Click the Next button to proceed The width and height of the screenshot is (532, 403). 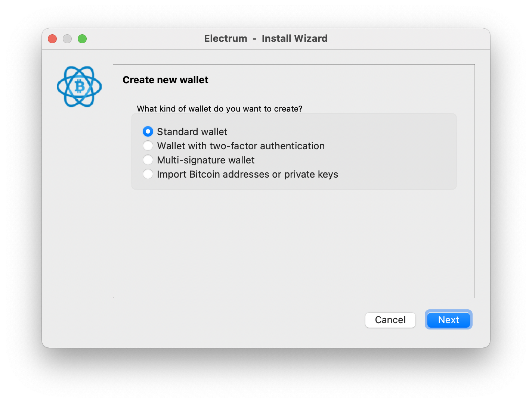(x=448, y=319)
